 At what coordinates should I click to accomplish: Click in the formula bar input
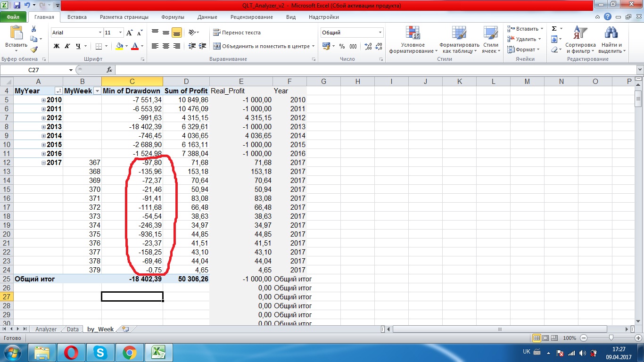pos(375,70)
